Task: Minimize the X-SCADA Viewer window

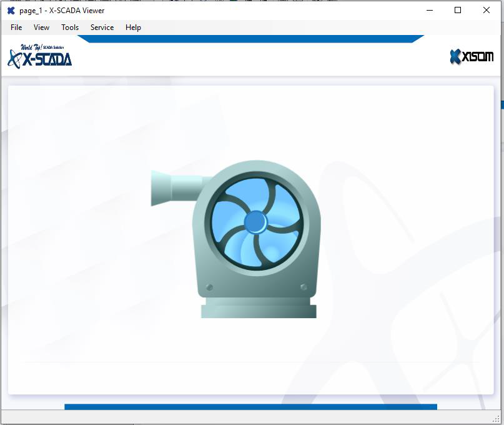Action: 430,10
